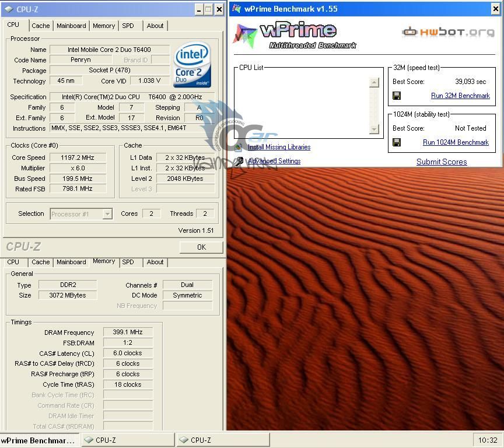Switch to Memory tab in upper CPU-Z
The image size is (504, 448).
(104, 26)
